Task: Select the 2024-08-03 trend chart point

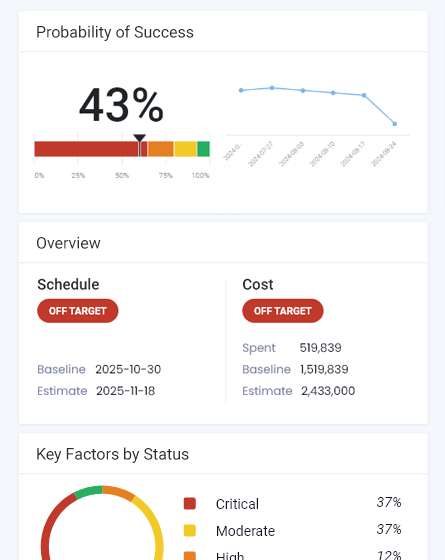Action: click(x=303, y=91)
